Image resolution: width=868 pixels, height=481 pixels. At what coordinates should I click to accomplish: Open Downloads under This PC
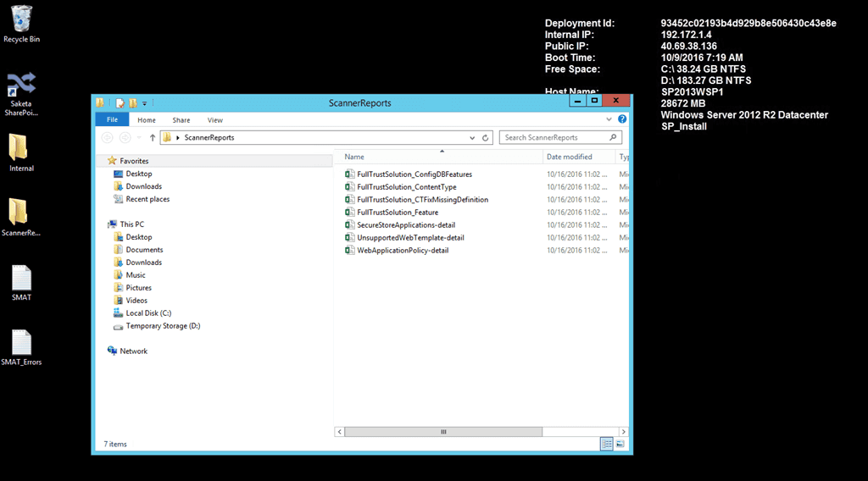coord(143,262)
